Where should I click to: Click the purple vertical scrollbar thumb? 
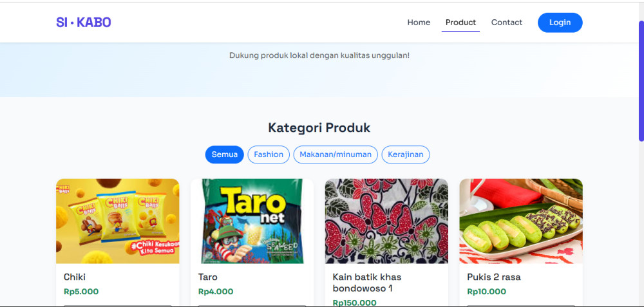pyautogui.click(x=641, y=81)
